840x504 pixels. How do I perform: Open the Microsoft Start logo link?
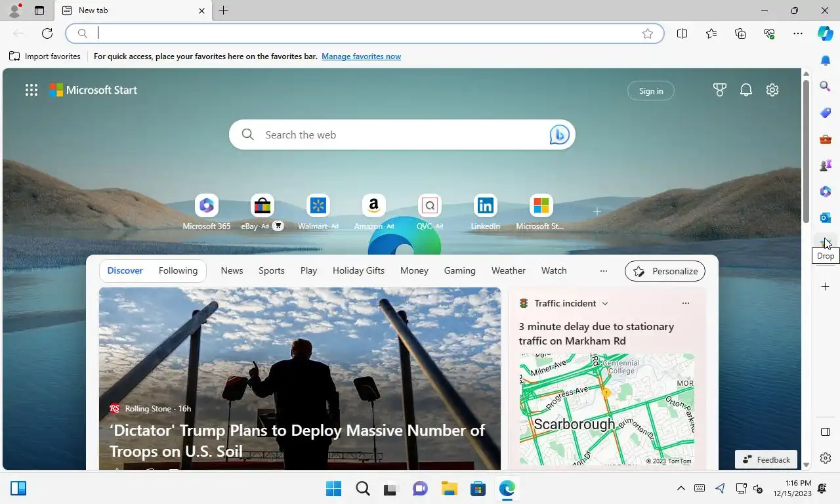pyautogui.click(x=93, y=91)
